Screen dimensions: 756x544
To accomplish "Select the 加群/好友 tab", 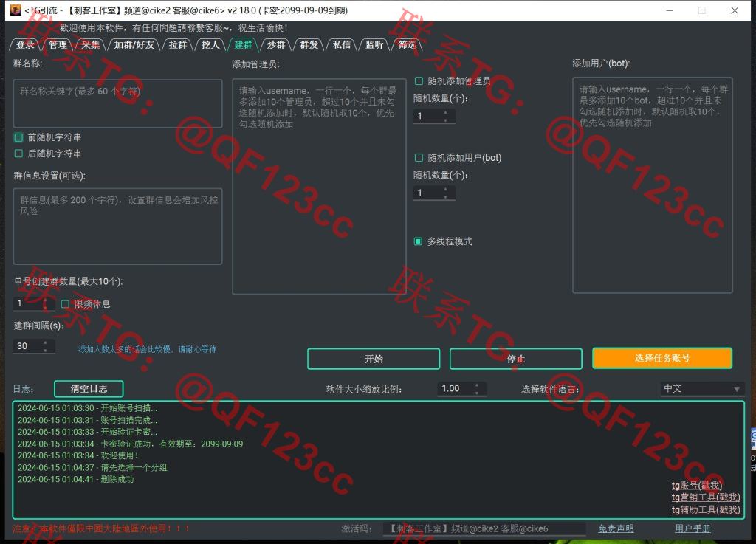I will coord(134,45).
